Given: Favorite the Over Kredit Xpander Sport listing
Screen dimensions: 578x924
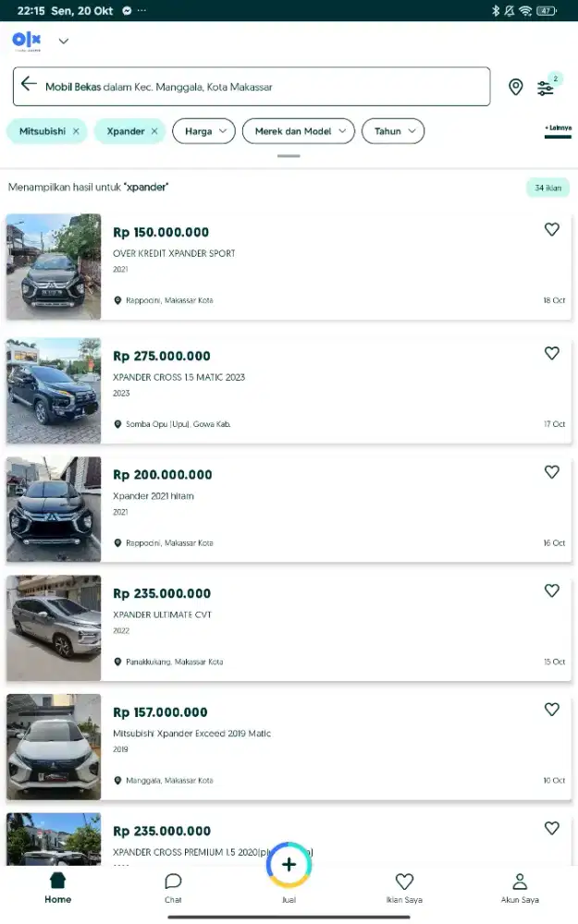Looking at the screenshot, I should tap(552, 229).
